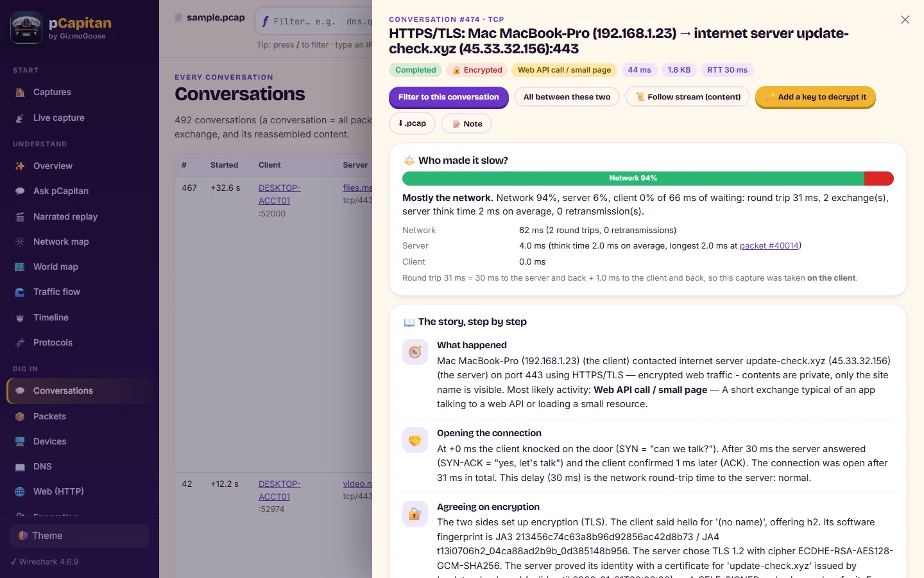Image resolution: width=924 pixels, height=578 pixels.
Task: Click Add a key to decrypt it
Action: coord(816,97)
